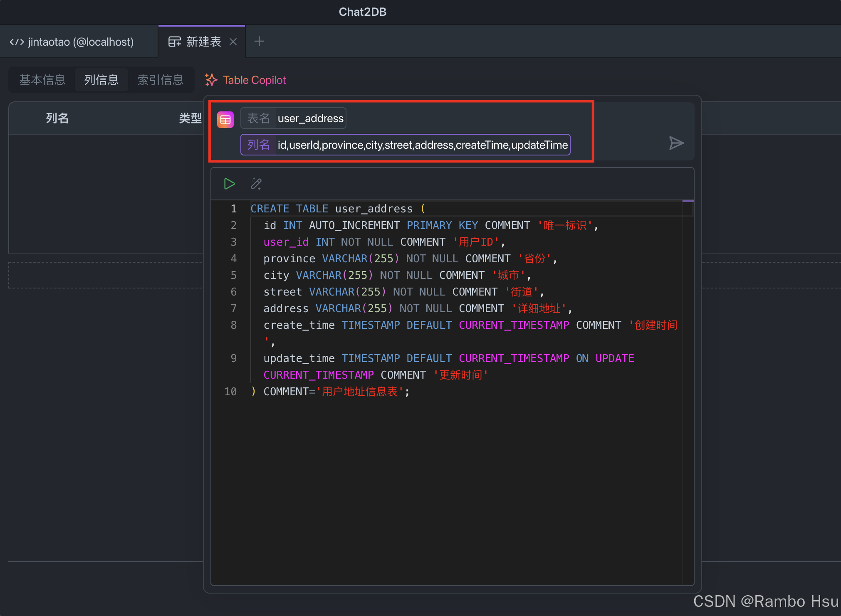Click the 表名 input containing user_address
This screenshot has width=841, height=616.
(293, 118)
